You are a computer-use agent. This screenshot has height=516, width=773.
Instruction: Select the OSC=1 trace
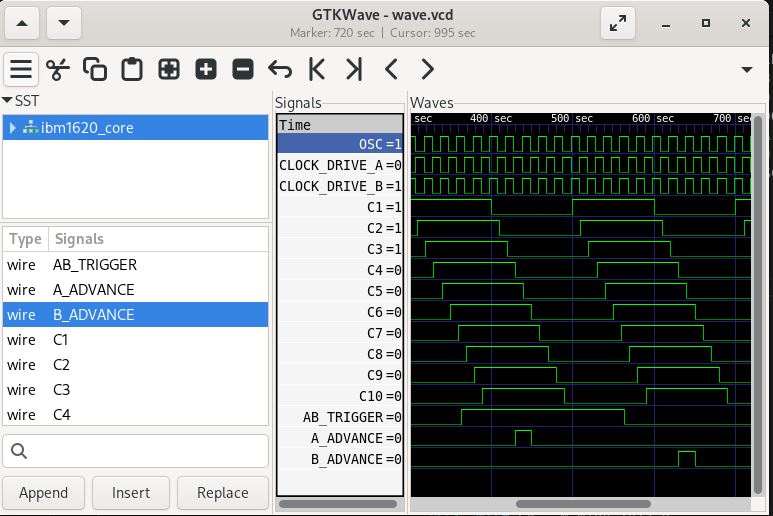coord(340,144)
